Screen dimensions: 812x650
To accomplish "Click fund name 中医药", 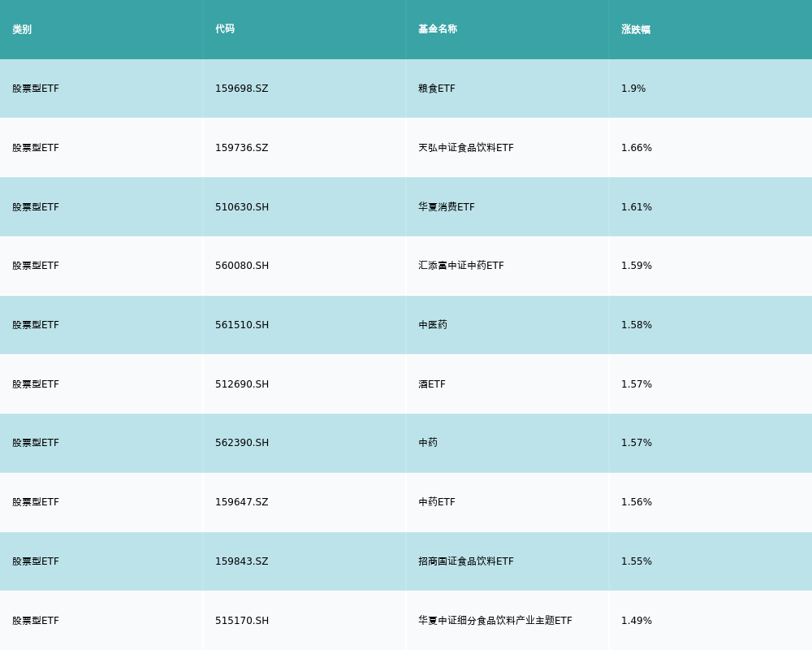I will click(433, 325).
